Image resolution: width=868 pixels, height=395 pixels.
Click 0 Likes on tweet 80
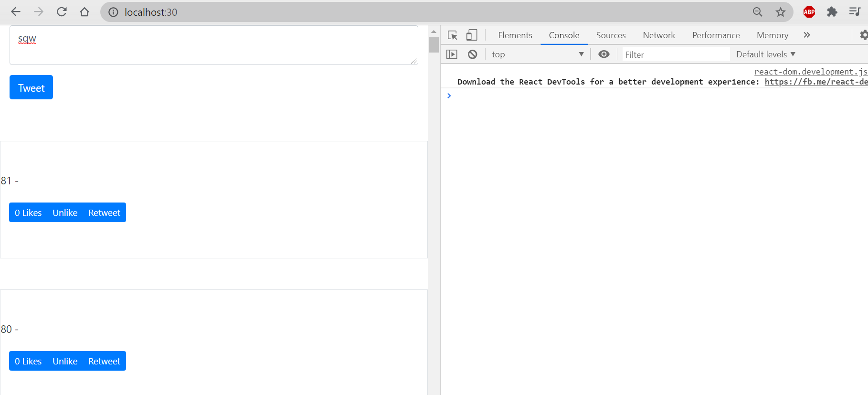pyautogui.click(x=28, y=361)
